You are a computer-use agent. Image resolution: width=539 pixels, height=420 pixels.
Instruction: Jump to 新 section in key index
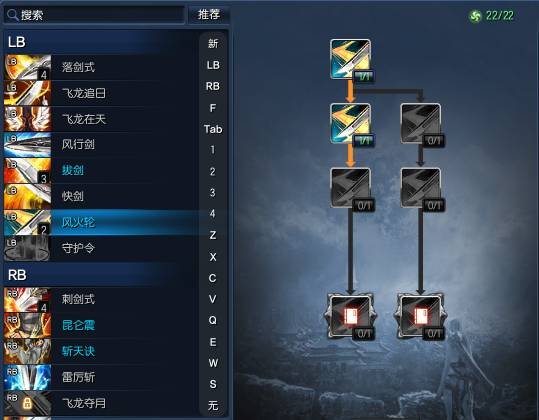(213, 44)
